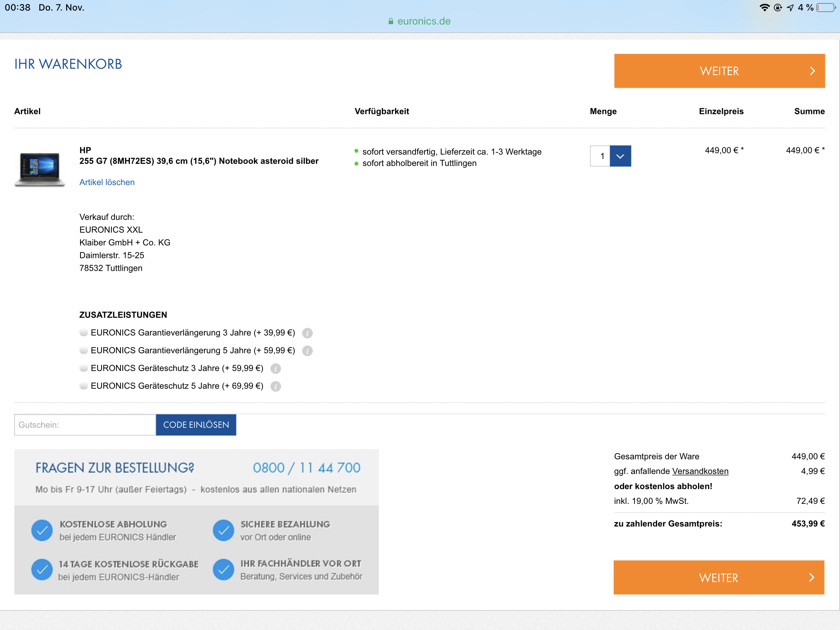This screenshot has width=840, height=630.
Task: Click the Fachhändler vor Ort checkmark icon
Action: (223, 570)
